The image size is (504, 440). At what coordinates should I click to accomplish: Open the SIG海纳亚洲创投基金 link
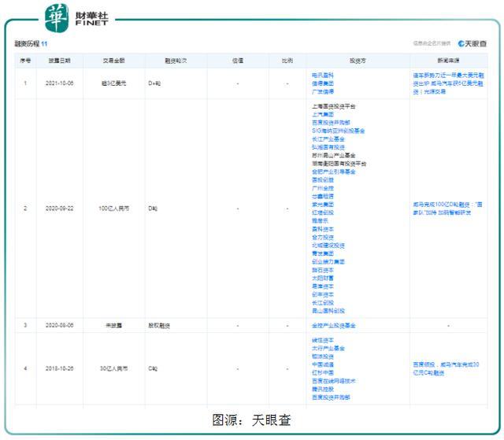(x=338, y=131)
